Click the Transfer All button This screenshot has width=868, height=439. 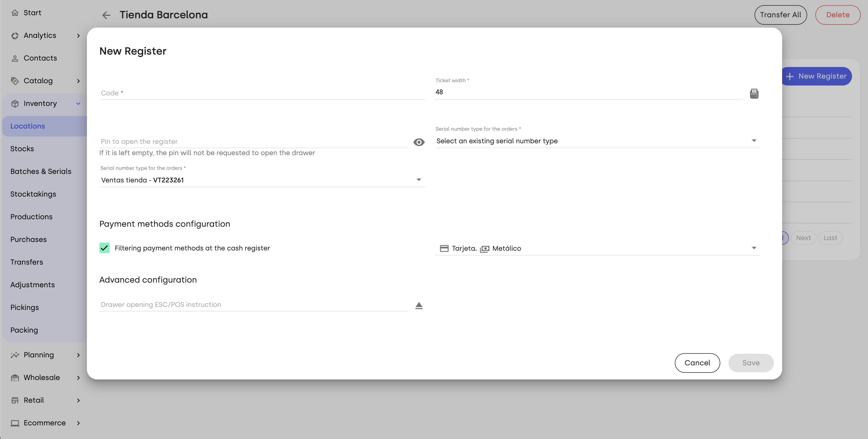(x=780, y=15)
